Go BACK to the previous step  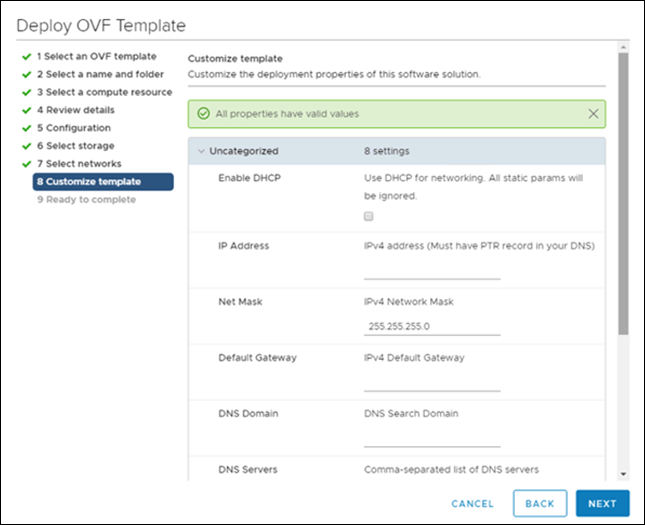click(540, 504)
